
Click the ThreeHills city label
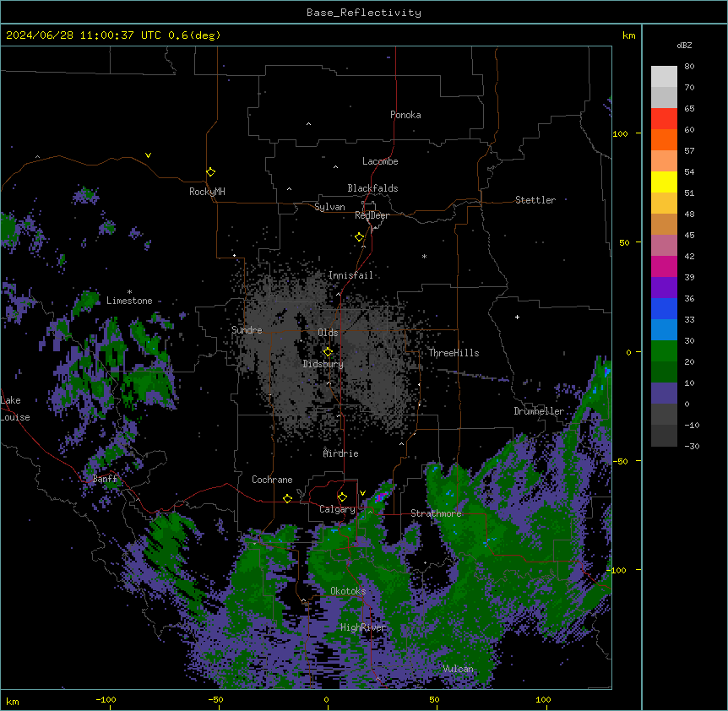coord(454,353)
